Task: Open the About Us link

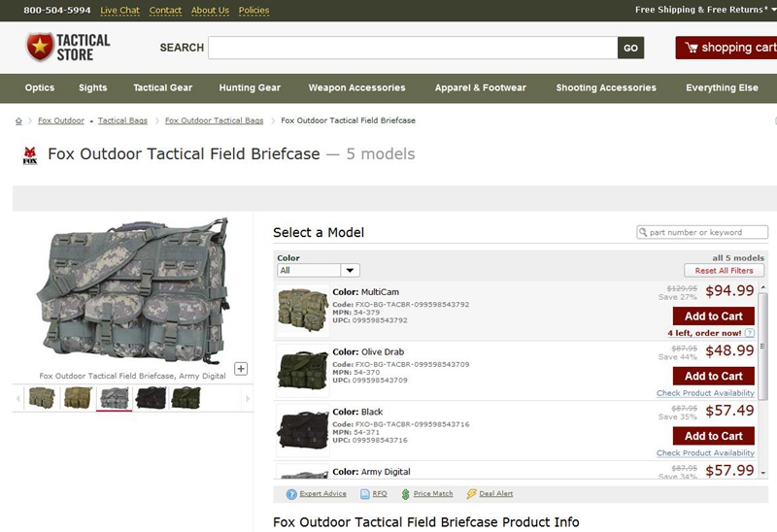Action: (x=210, y=11)
